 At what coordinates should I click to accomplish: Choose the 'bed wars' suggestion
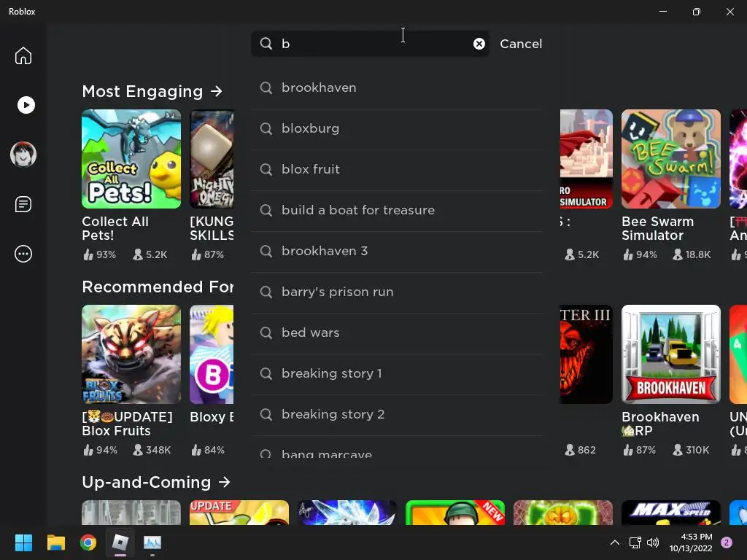click(397, 333)
